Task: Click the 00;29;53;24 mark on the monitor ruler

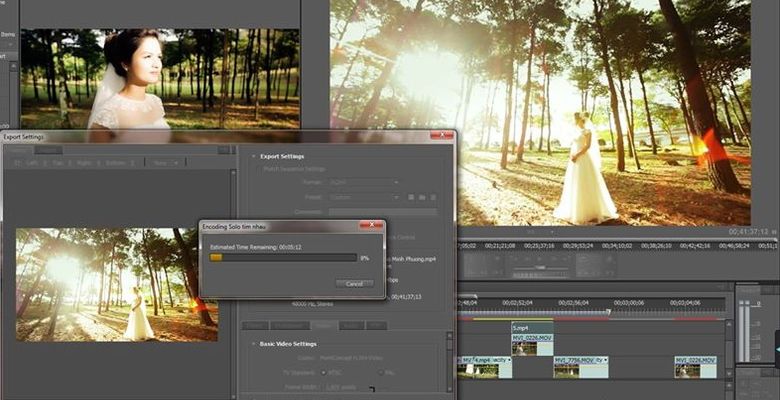Action: (577, 246)
